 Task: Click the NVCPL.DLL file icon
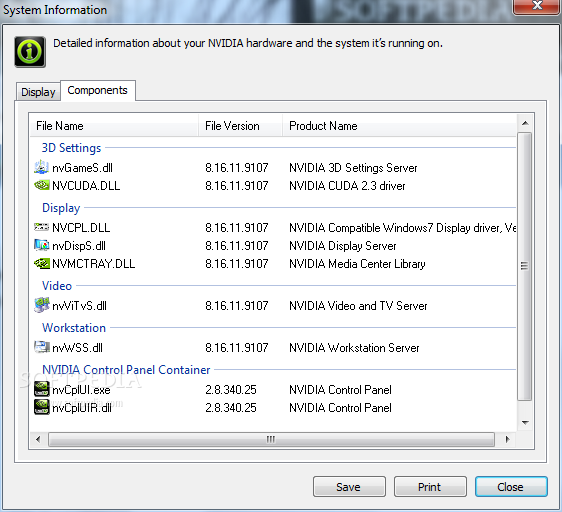point(41,227)
